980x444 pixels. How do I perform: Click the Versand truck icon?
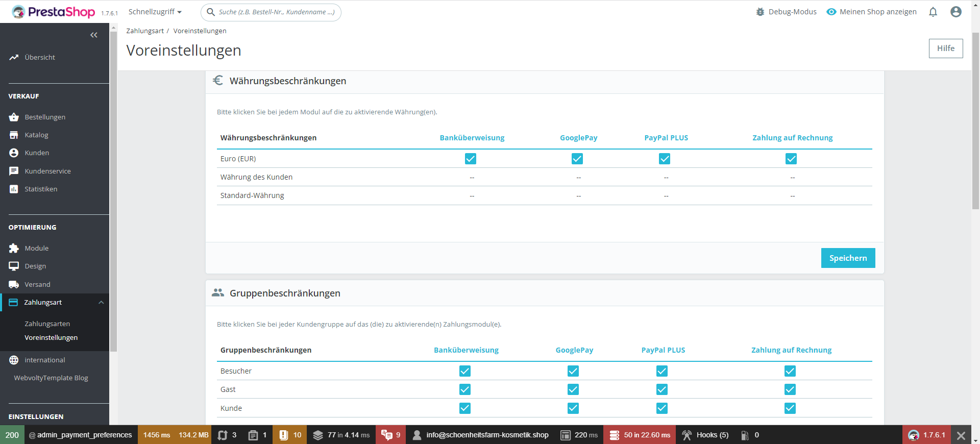14,284
